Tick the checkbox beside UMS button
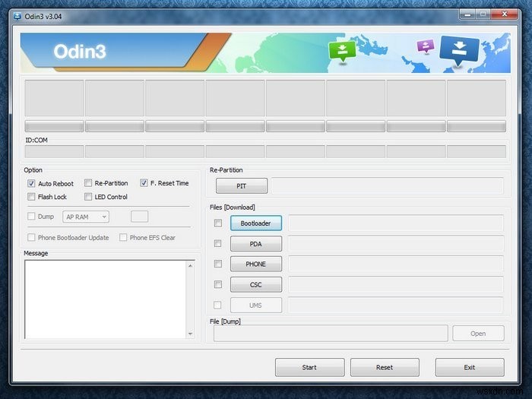Viewport: 532px width, 399px height. tap(218, 305)
